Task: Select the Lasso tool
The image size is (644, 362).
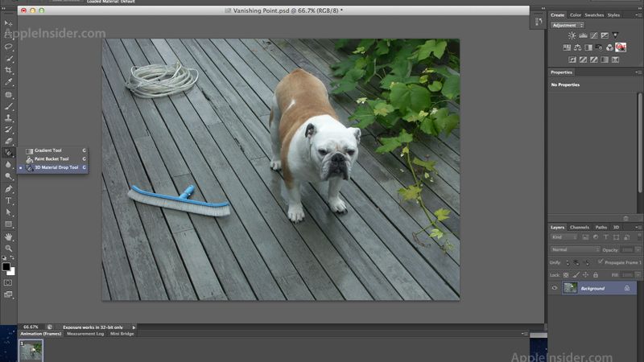Action: pos(8,47)
